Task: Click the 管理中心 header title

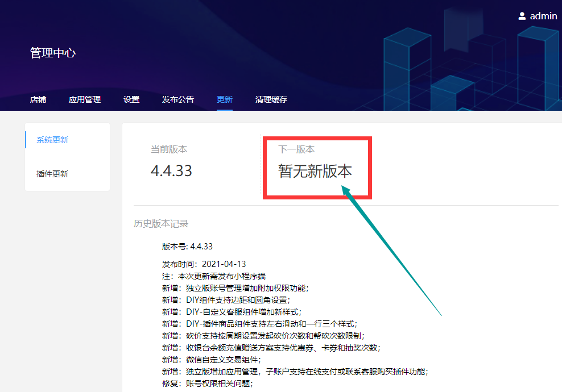Action: pyautogui.click(x=53, y=53)
